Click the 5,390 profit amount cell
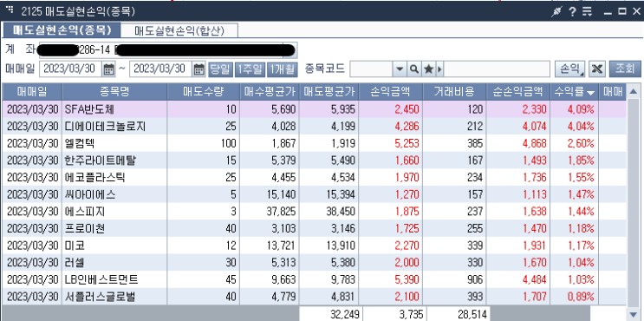The image size is (644, 321). coord(391,279)
